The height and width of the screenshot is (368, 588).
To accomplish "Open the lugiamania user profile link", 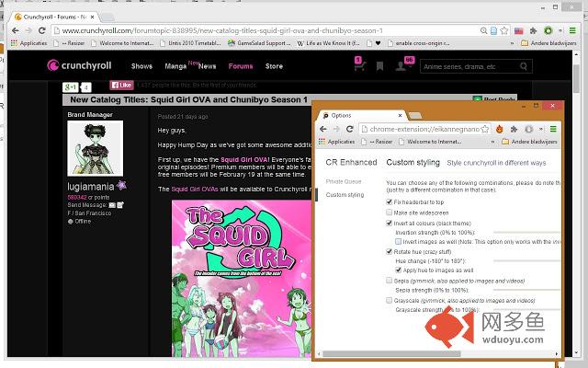I will 90,186.
